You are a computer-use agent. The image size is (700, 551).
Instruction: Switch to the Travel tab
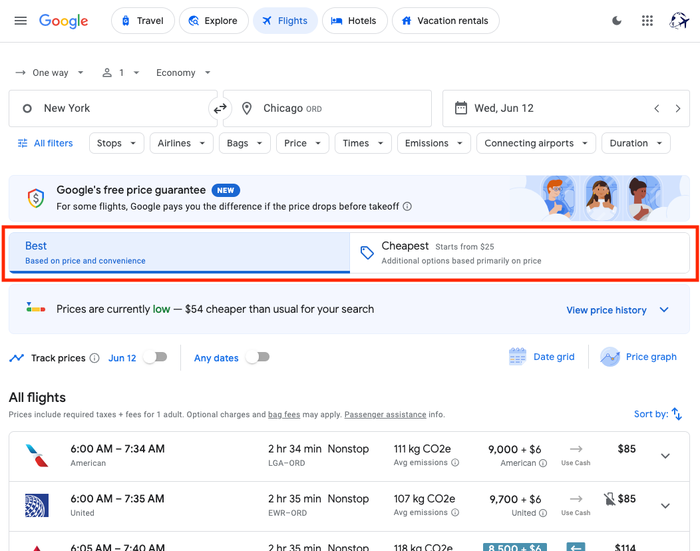tap(143, 21)
